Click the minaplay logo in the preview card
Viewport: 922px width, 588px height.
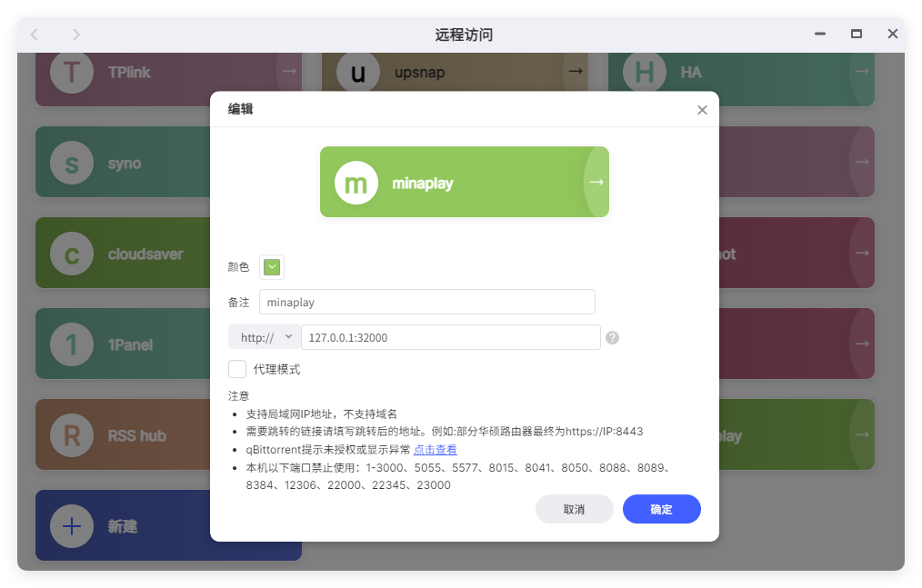[x=356, y=182]
